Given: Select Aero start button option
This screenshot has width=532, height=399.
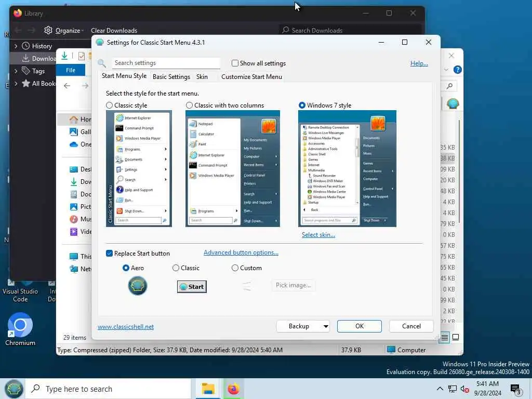Looking at the screenshot, I should [x=126, y=268].
